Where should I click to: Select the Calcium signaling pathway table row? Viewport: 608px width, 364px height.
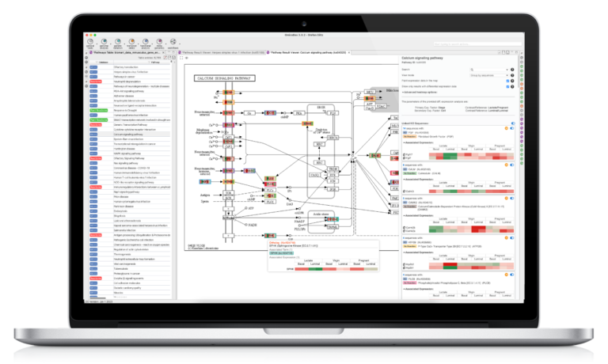[x=128, y=135]
